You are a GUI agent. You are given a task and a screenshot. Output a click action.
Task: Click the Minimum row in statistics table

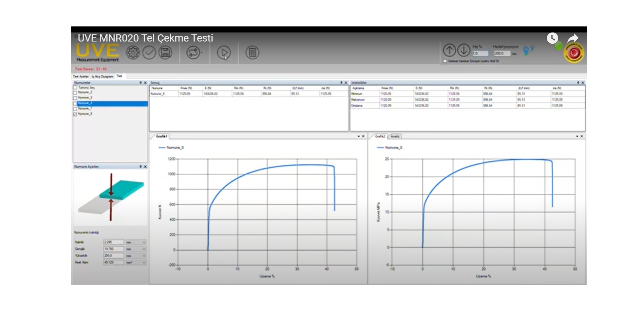468,94
